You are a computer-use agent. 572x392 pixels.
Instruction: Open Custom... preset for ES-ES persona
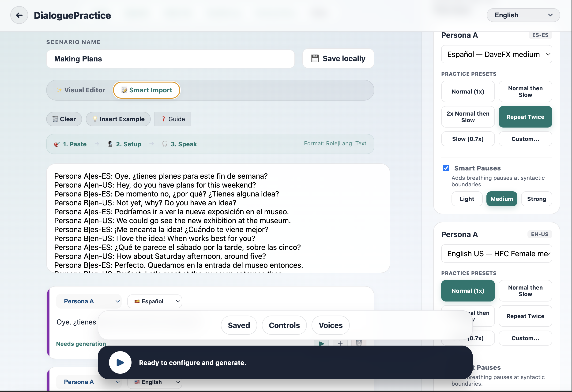(525, 139)
